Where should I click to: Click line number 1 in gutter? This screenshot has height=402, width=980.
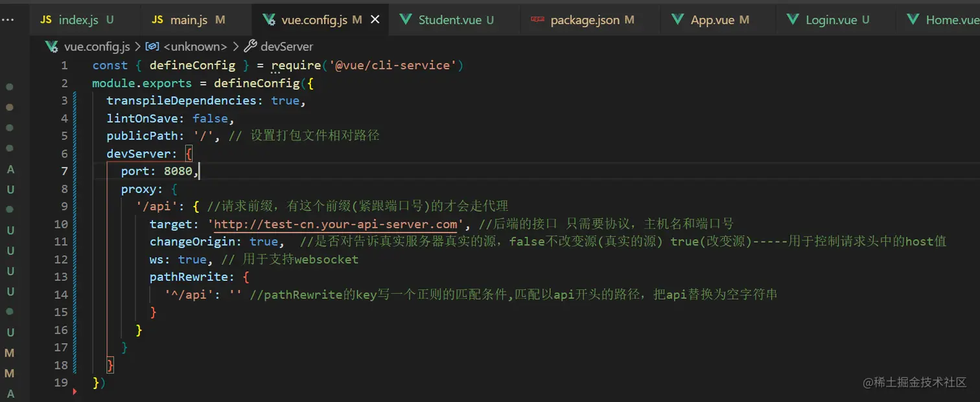coord(64,65)
